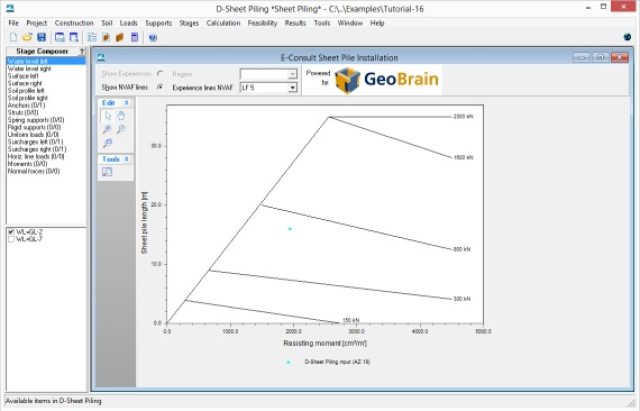The width and height of the screenshot is (640, 411).
Task: Select the Show NVAF lines radio button
Action: coord(160,88)
